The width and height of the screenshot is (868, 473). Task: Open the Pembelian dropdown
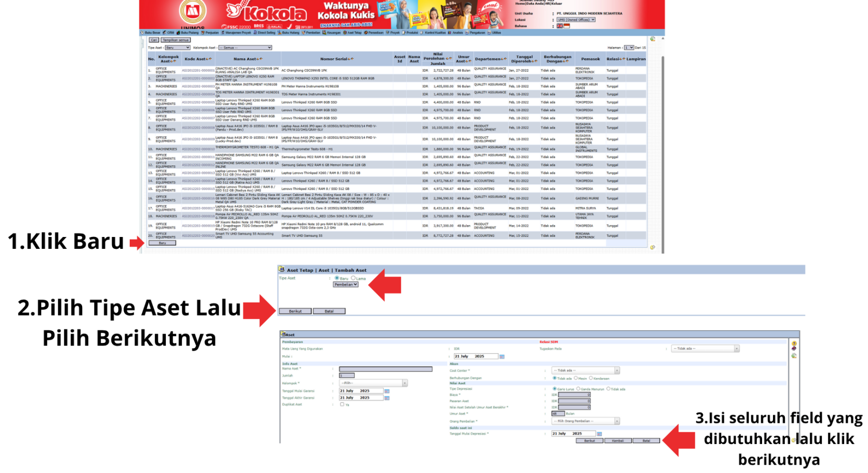[345, 285]
